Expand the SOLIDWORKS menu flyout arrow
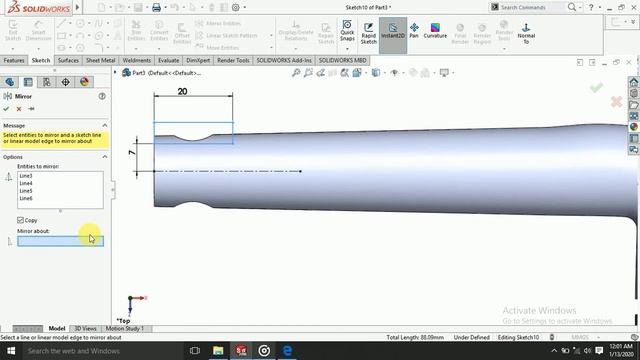 coord(77,7)
